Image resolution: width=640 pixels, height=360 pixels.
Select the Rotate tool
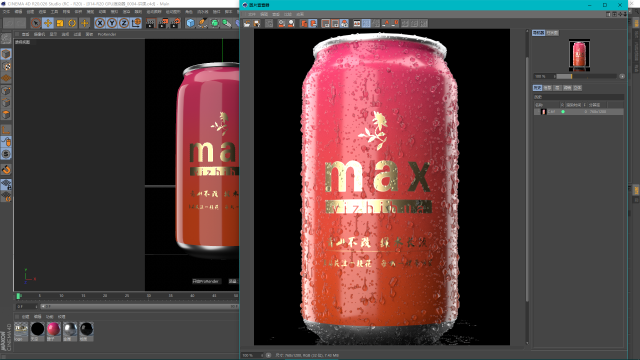[x=72, y=23]
